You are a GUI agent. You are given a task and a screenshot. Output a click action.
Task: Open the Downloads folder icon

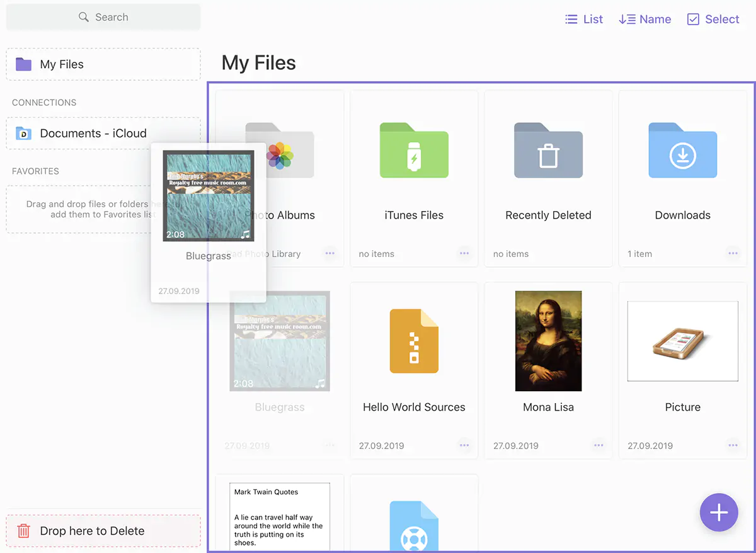[682, 151]
